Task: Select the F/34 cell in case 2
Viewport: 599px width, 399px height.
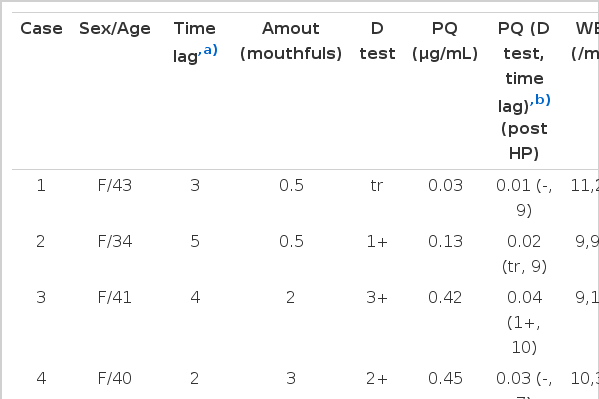Action: [115, 242]
